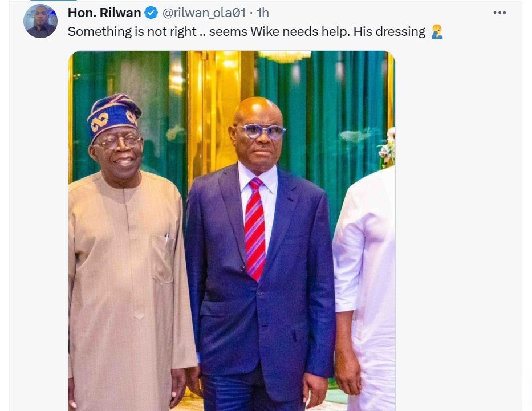
Task: Click the blue verified badge beside the name
Action: 151,13
